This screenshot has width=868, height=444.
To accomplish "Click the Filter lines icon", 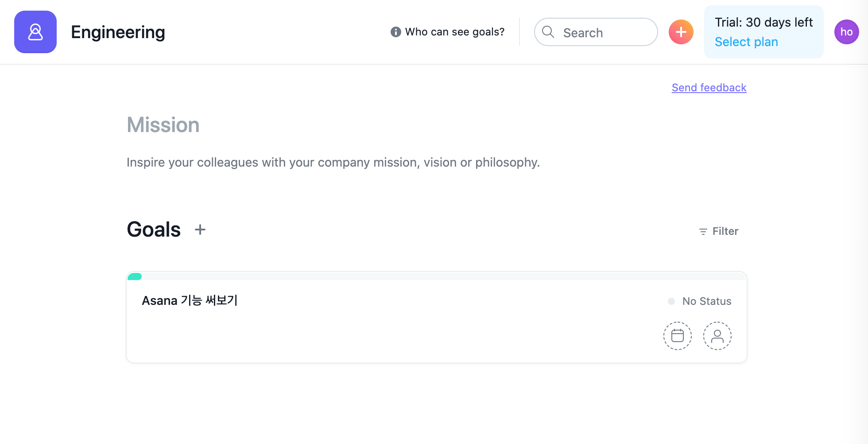I will coord(703,232).
